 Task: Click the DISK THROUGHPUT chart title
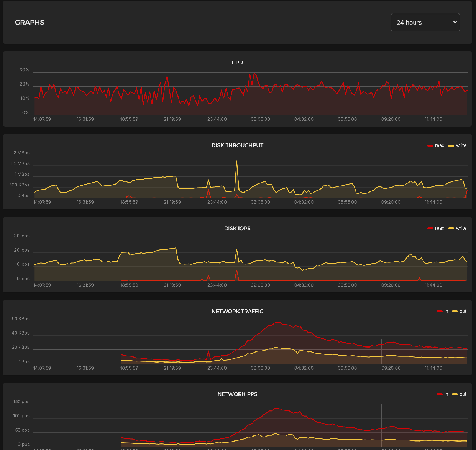[x=237, y=145]
